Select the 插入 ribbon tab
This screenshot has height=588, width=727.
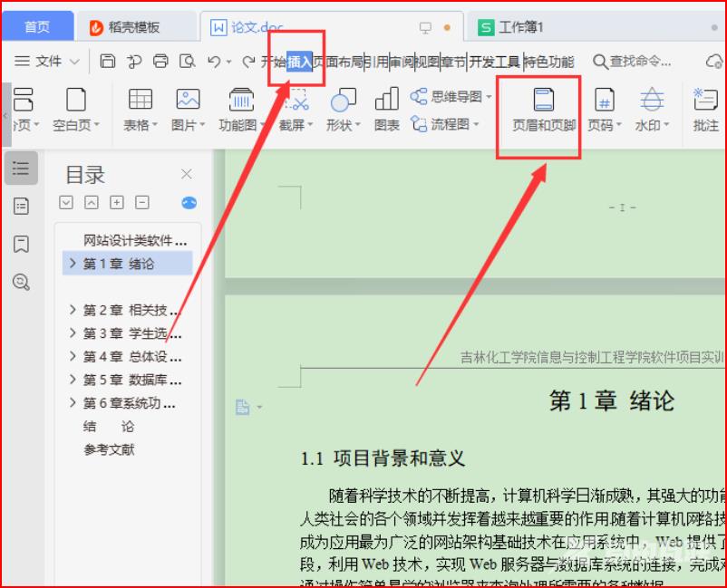[299, 62]
